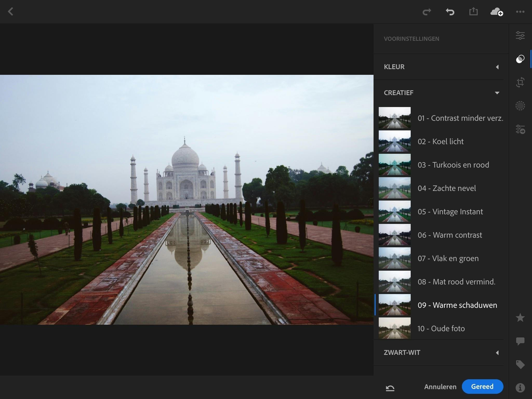
Task: Click Annuleren to cancel
Action: point(440,387)
